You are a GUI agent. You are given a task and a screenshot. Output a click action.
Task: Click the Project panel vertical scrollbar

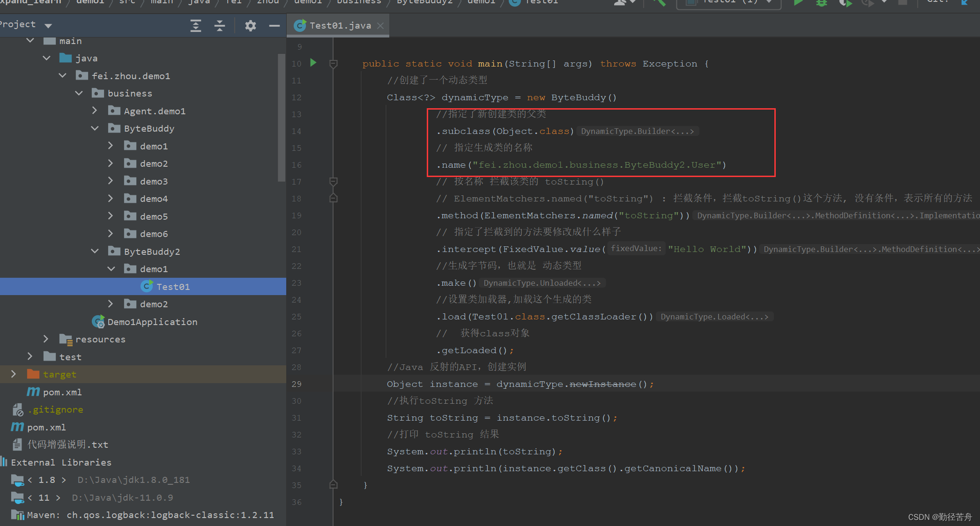pyautogui.click(x=281, y=117)
